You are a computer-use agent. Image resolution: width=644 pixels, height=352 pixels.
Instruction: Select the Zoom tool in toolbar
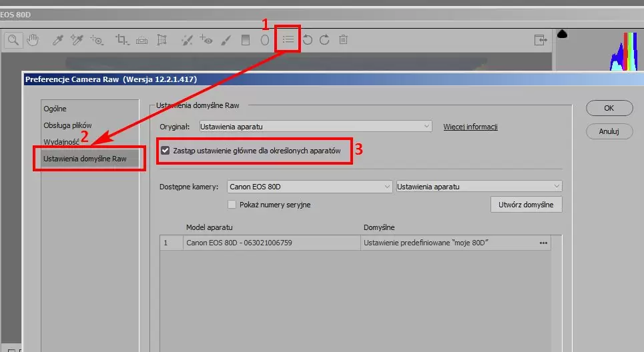[x=13, y=40]
